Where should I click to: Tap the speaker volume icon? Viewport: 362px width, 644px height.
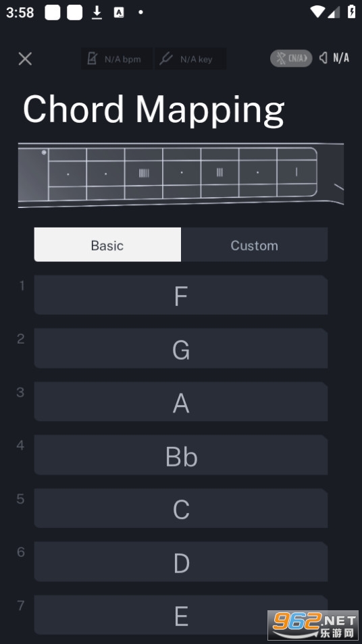click(324, 58)
